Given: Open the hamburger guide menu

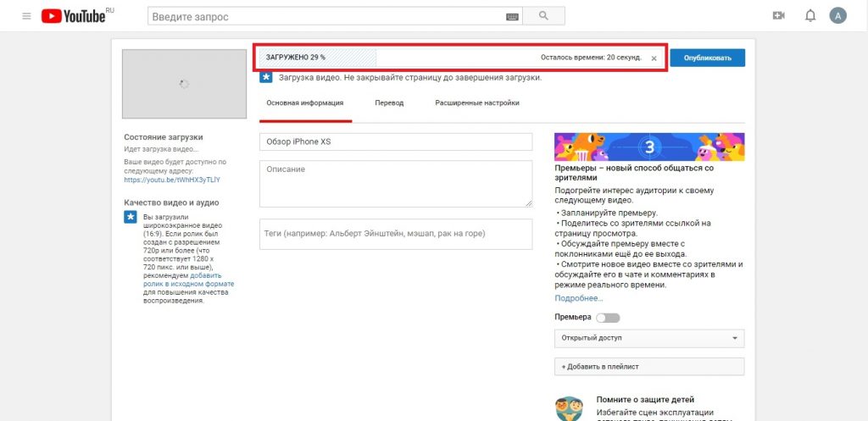Looking at the screenshot, I should pyautogui.click(x=26, y=16).
